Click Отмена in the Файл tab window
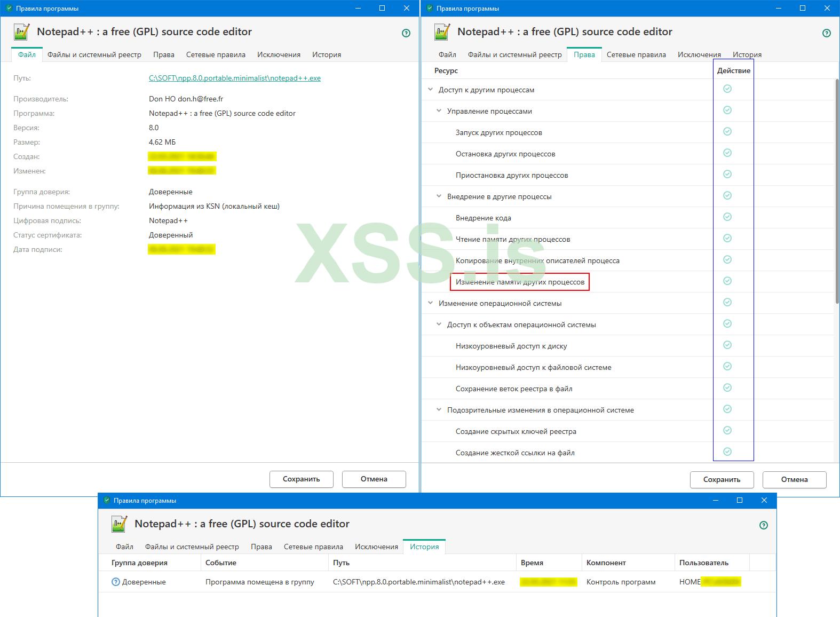The image size is (840, 617). tap(374, 479)
